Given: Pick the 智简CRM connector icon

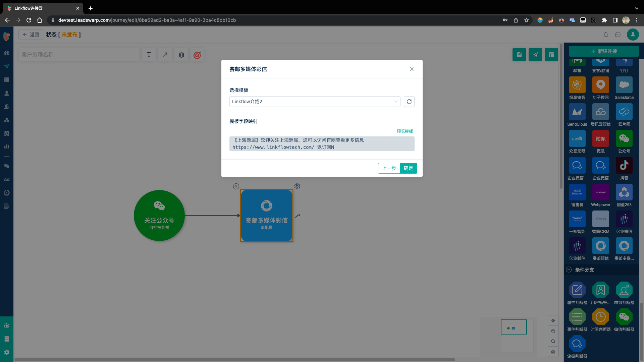Looking at the screenshot, I should 600,219.
